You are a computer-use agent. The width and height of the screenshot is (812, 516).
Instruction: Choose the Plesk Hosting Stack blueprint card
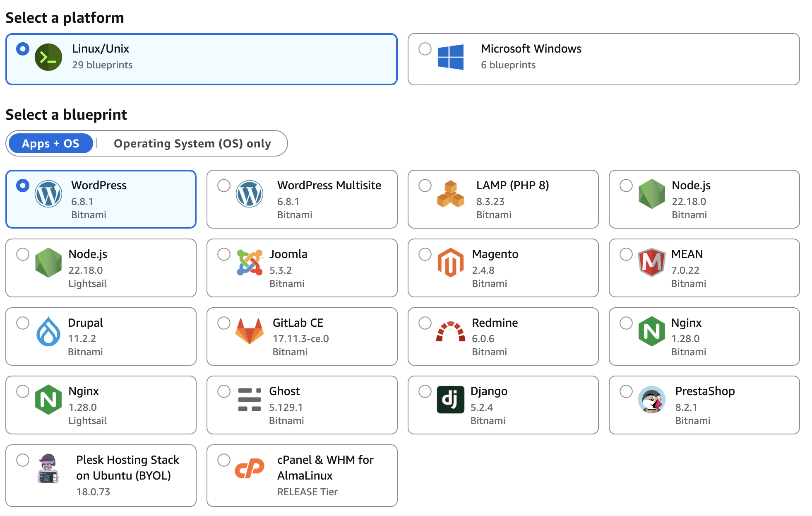pos(101,475)
